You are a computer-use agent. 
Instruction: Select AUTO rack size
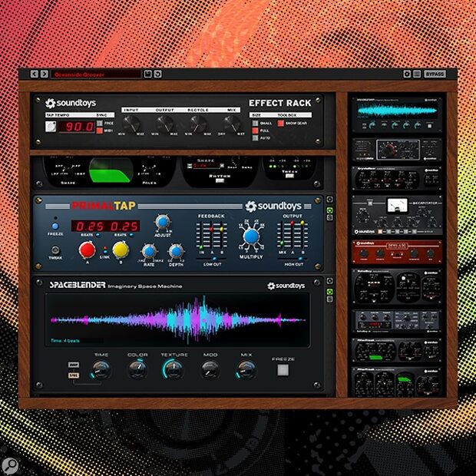tap(256, 138)
